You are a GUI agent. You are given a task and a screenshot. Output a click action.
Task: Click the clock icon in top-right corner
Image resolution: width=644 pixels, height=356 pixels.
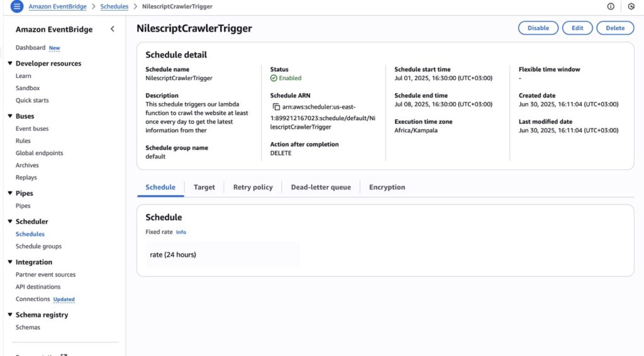click(631, 6)
